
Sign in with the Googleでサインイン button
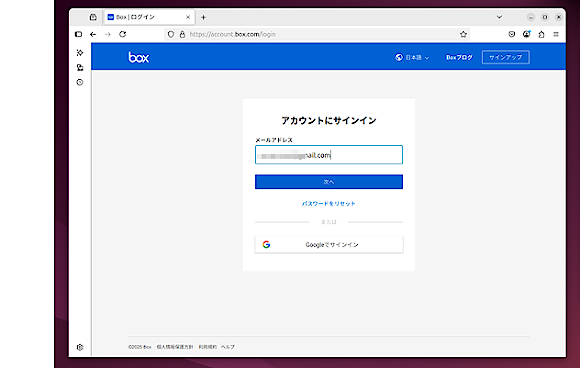pos(329,244)
